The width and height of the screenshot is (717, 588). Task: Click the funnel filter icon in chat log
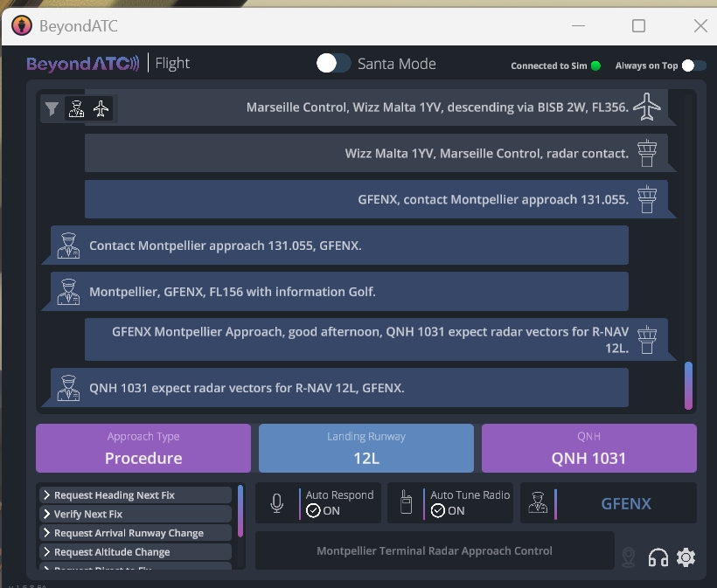tap(52, 109)
